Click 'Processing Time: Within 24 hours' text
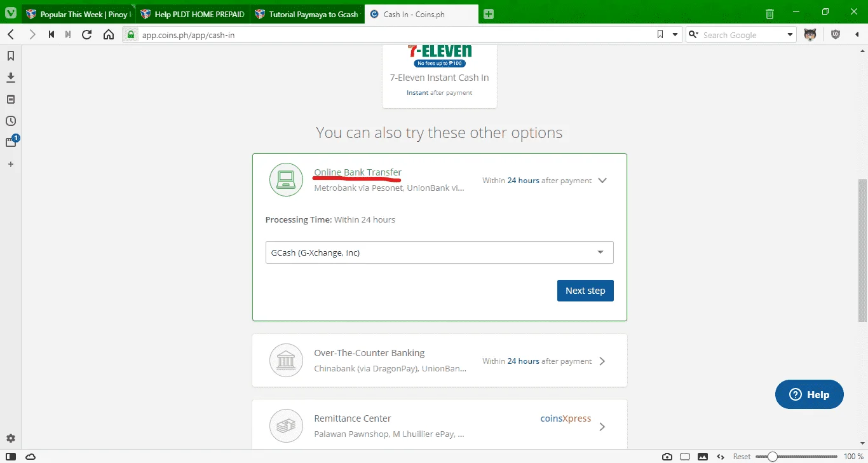Screen dimensions: 868x463 pyautogui.click(x=330, y=219)
